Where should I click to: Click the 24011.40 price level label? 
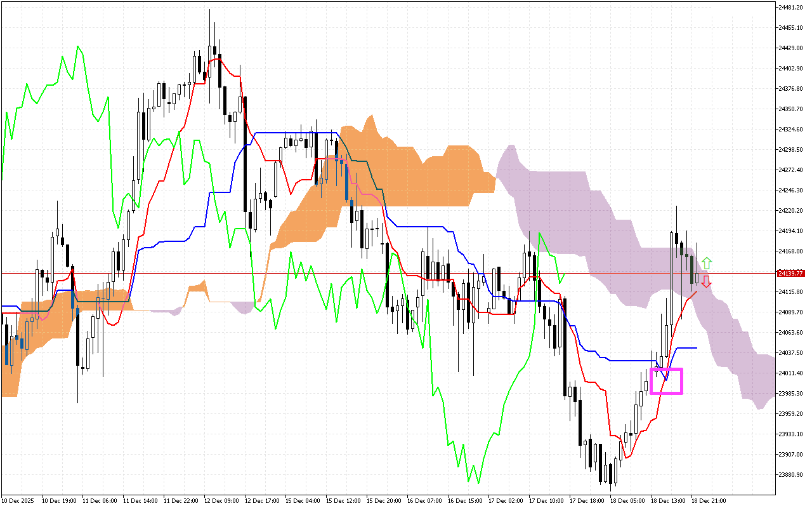click(791, 373)
